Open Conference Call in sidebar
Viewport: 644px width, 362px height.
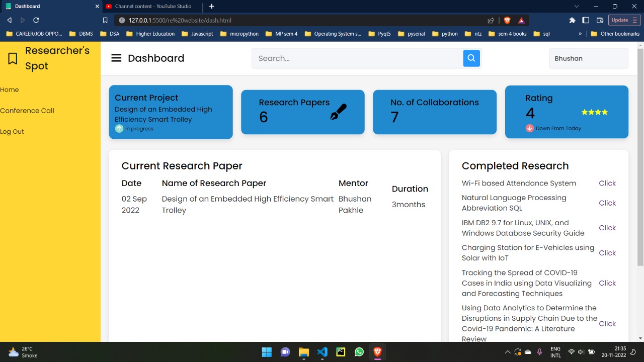pos(27,111)
